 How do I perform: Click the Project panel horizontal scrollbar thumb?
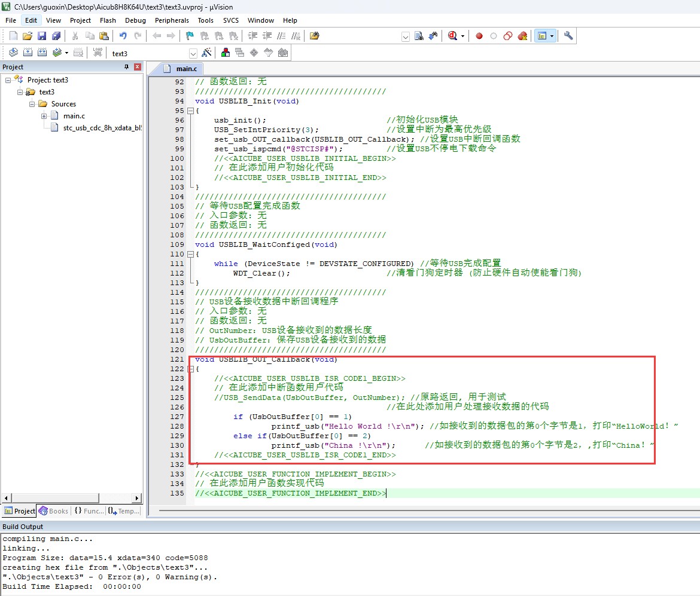(55, 498)
